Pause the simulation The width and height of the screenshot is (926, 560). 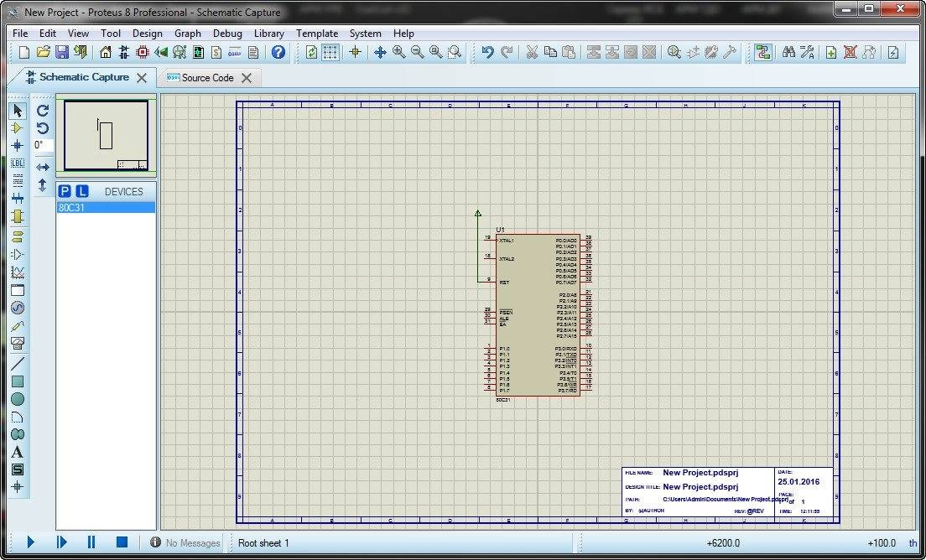[91, 542]
